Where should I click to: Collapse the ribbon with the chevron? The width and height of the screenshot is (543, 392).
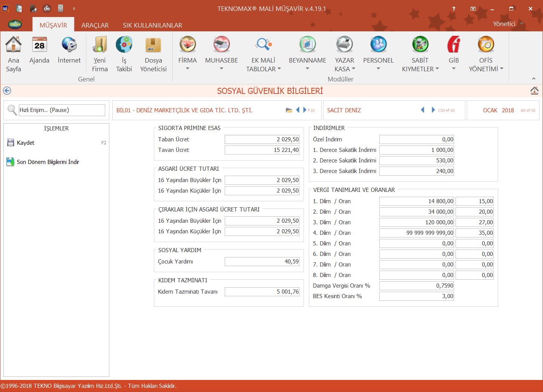point(534,79)
